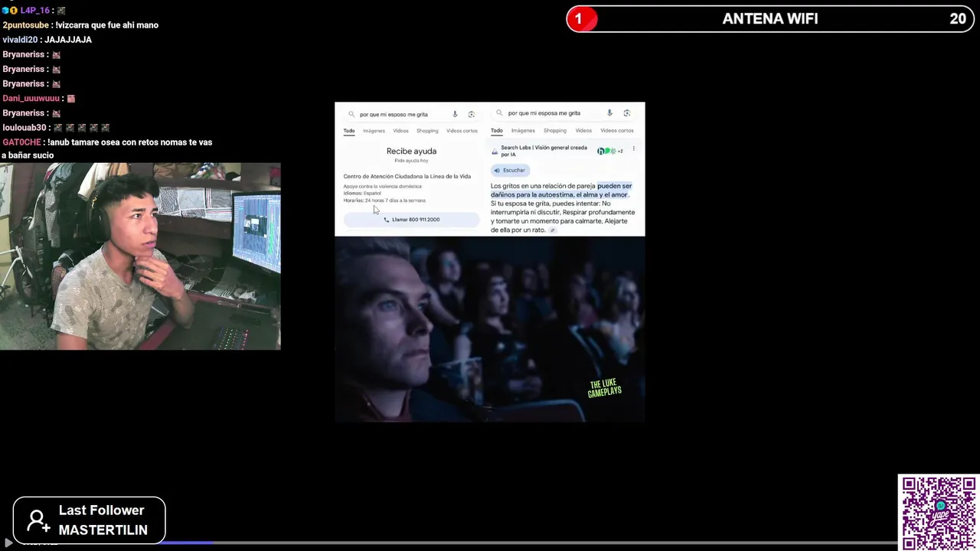980x551 pixels.
Task: Click chat username GAT0CHE
Action: point(21,142)
